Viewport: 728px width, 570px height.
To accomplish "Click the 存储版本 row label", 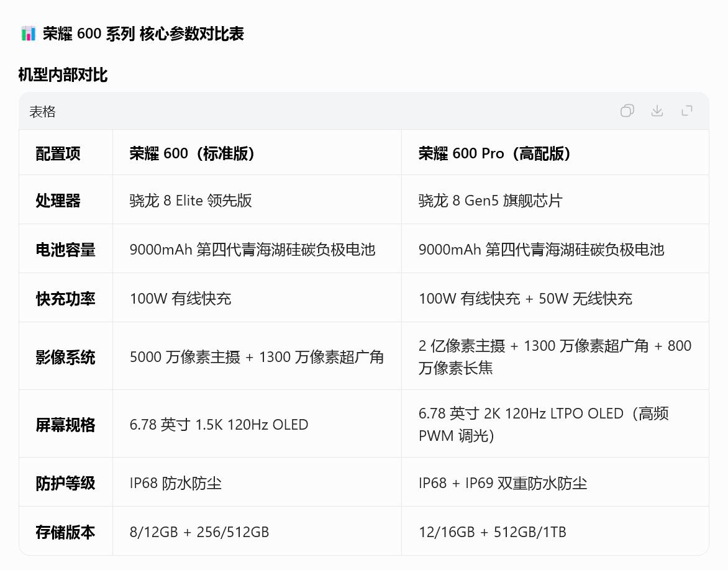I will tap(65, 532).
